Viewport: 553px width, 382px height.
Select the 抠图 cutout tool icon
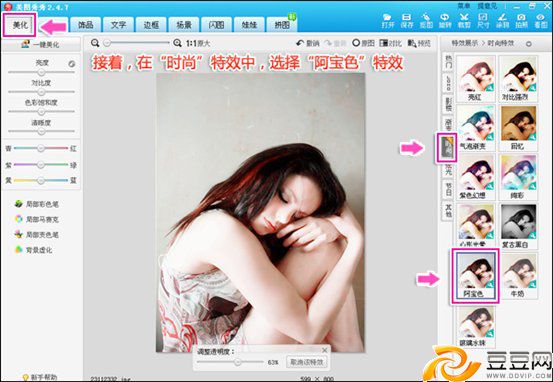pyautogui.click(x=426, y=21)
